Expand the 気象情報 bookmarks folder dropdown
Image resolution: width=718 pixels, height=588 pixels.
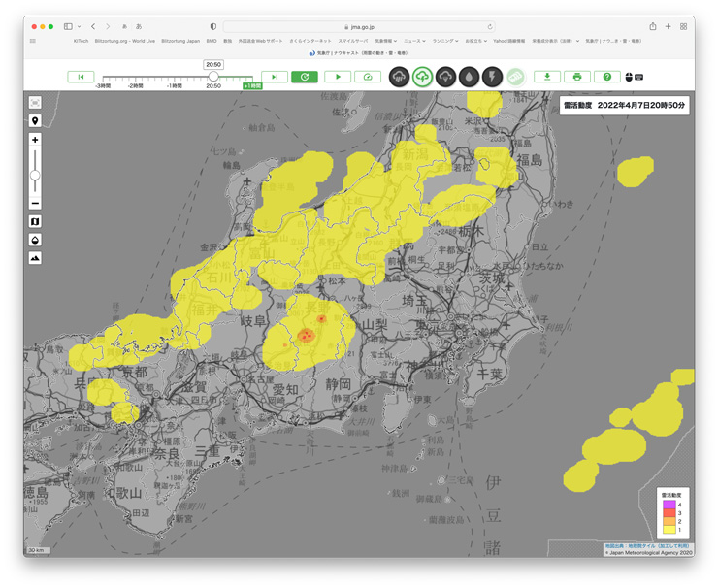(x=385, y=41)
